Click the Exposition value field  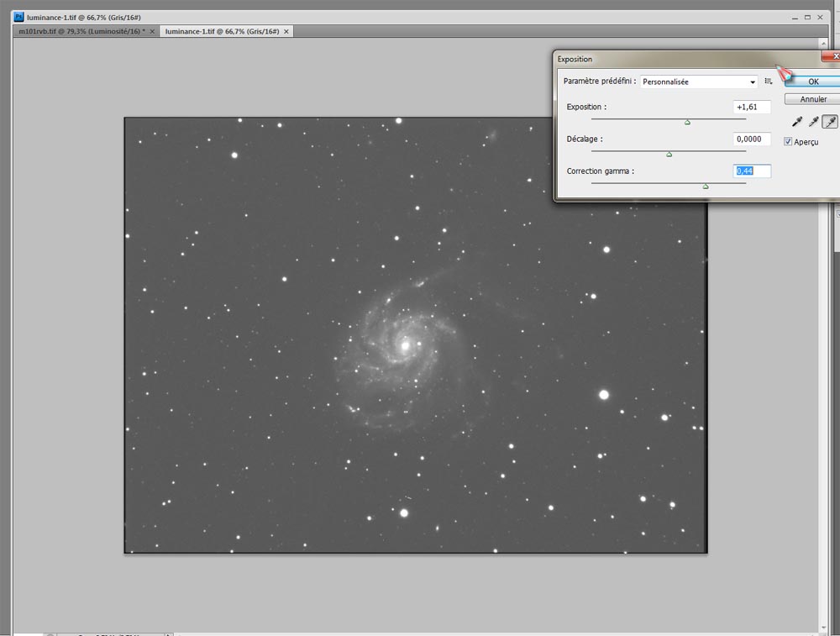coord(751,108)
